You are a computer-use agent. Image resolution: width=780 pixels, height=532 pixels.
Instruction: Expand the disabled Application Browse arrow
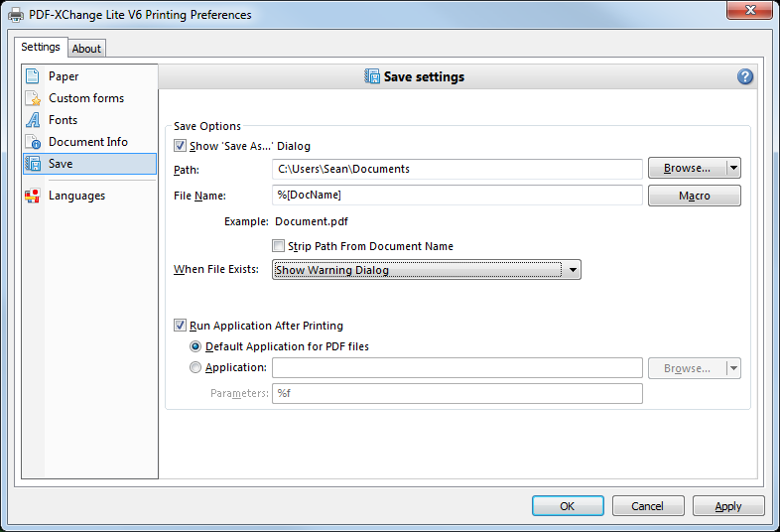(733, 368)
